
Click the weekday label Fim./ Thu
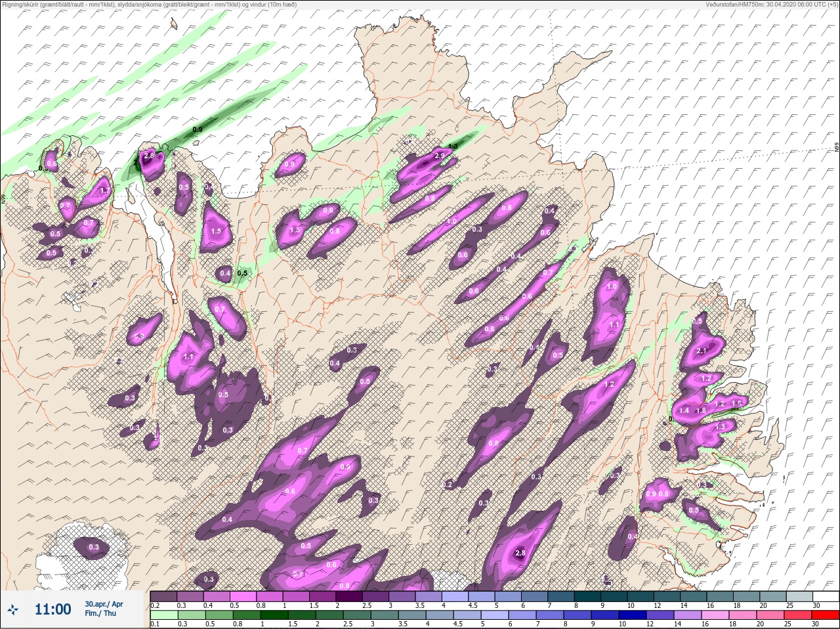pos(100,613)
